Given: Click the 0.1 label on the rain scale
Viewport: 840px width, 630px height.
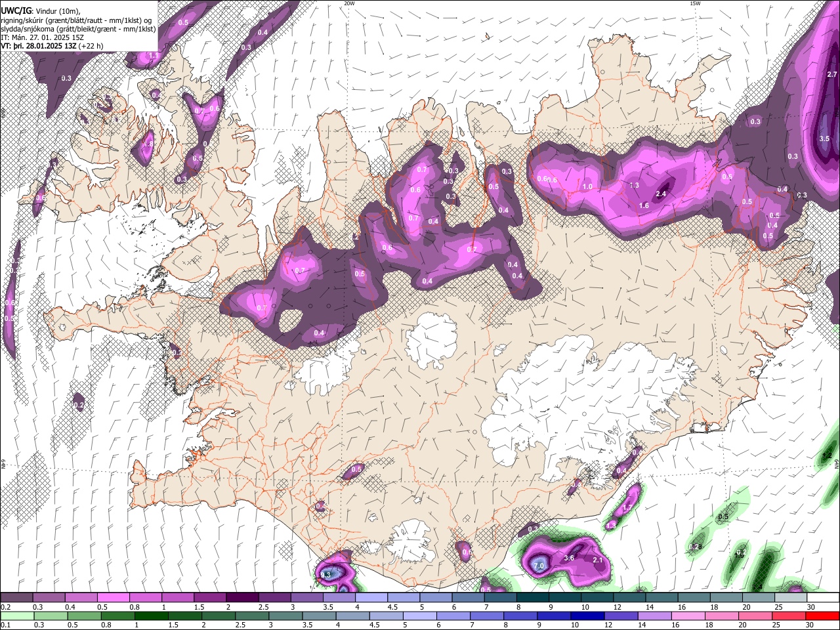Looking at the screenshot, I should pos(5,625).
